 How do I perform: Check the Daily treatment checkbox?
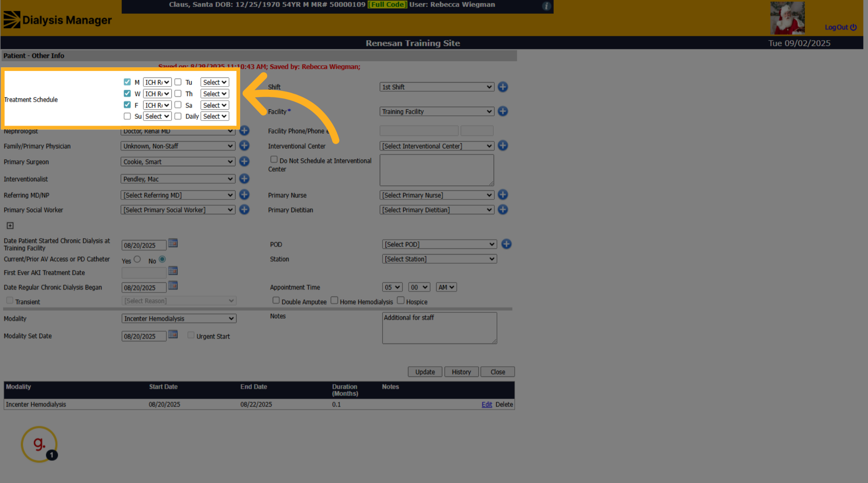tap(178, 116)
